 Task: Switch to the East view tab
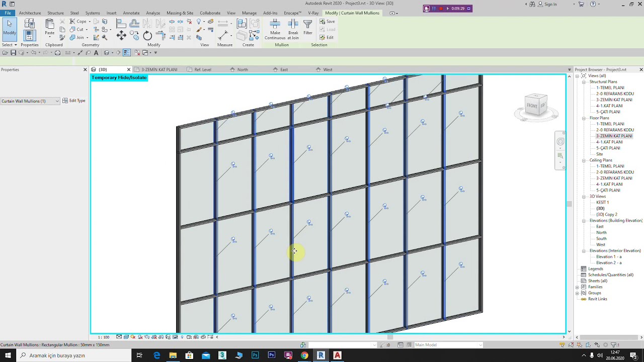pyautogui.click(x=284, y=69)
